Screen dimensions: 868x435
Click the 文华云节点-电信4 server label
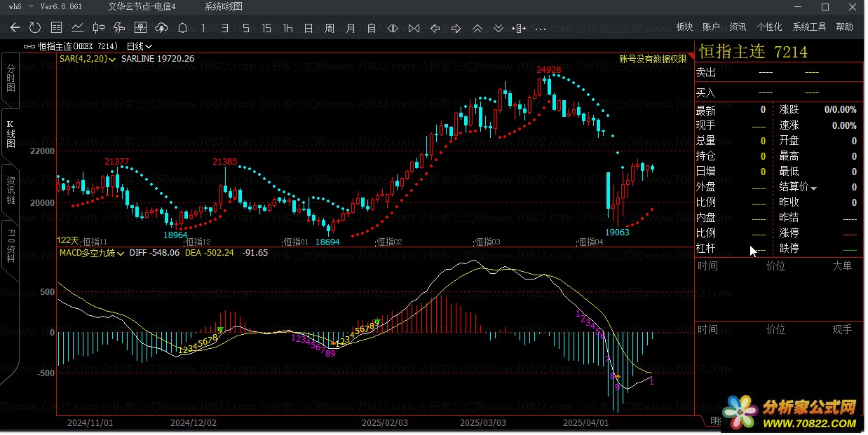[142, 6]
